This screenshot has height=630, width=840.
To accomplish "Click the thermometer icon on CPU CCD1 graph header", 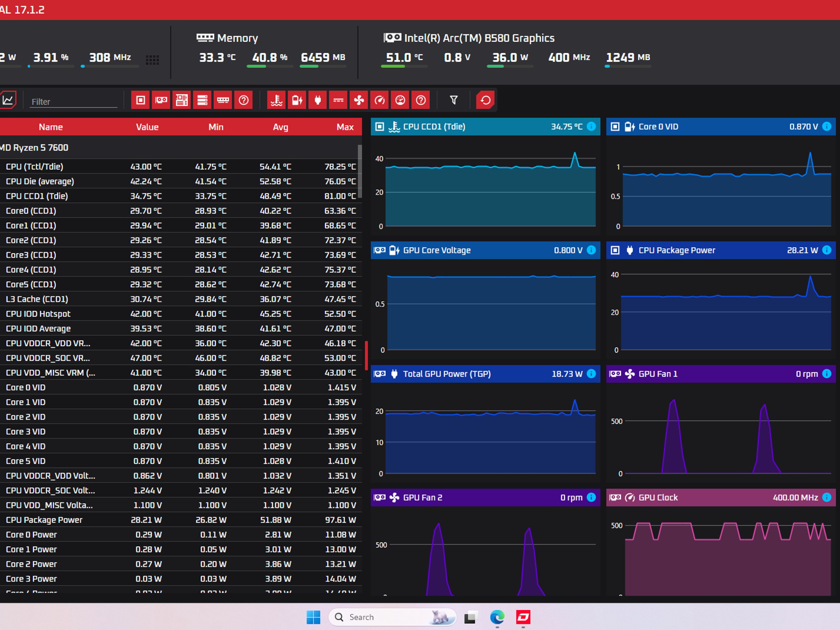I will (394, 127).
